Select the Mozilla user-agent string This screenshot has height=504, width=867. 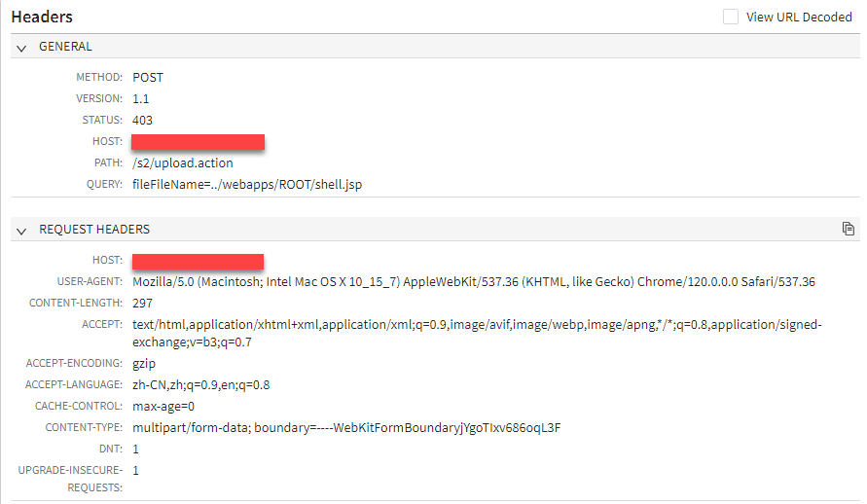click(473, 281)
